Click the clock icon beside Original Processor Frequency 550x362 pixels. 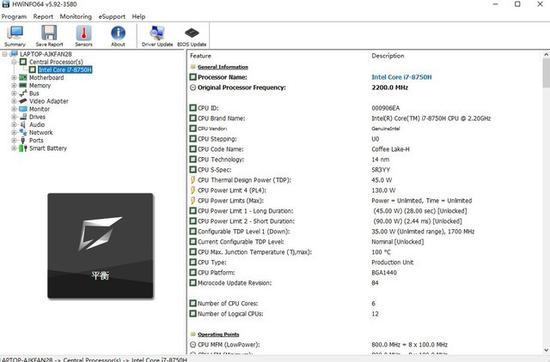193,87
